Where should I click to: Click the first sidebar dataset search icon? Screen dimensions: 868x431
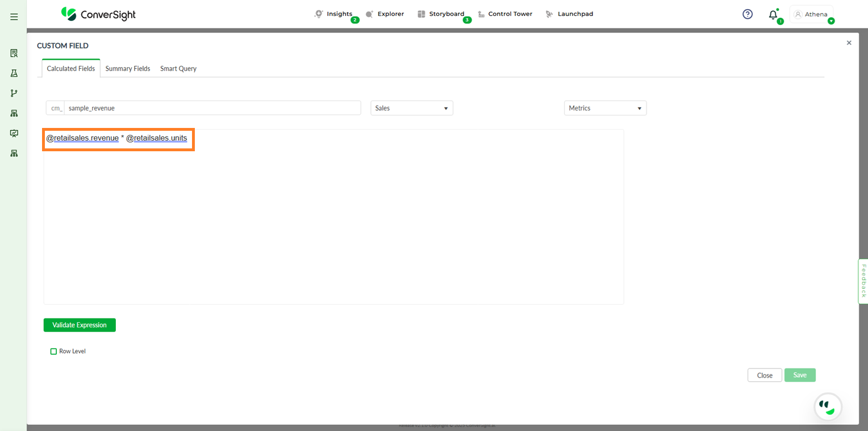point(14,53)
